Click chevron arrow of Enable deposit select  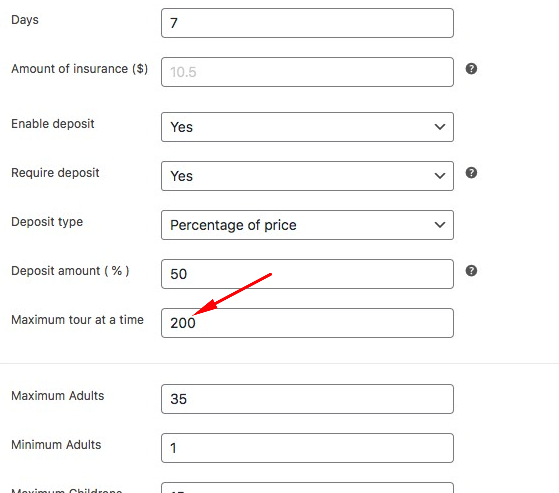(440, 127)
